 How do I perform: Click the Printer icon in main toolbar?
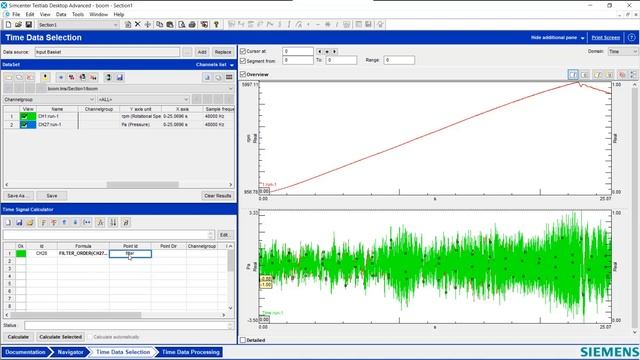tap(192, 24)
